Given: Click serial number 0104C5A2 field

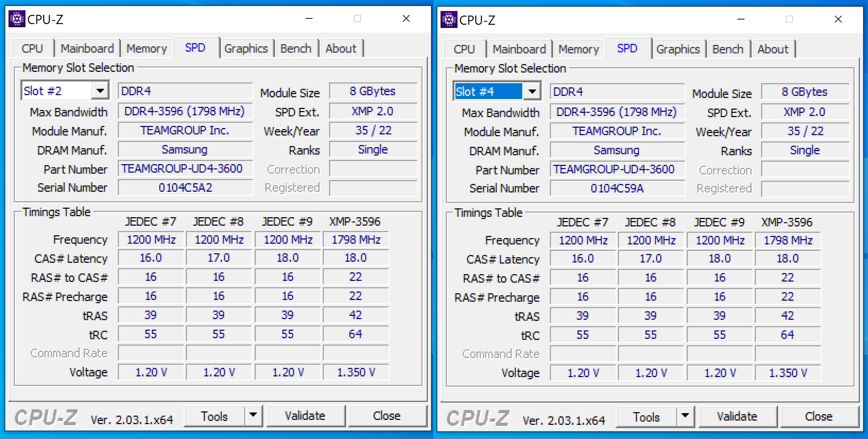Looking at the screenshot, I should coord(185,187).
